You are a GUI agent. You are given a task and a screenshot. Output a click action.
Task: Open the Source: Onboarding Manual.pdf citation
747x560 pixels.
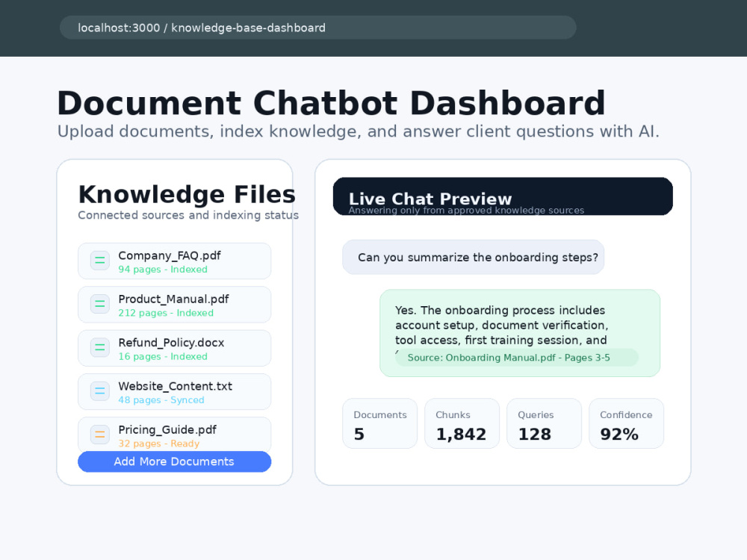(x=516, y=358)
